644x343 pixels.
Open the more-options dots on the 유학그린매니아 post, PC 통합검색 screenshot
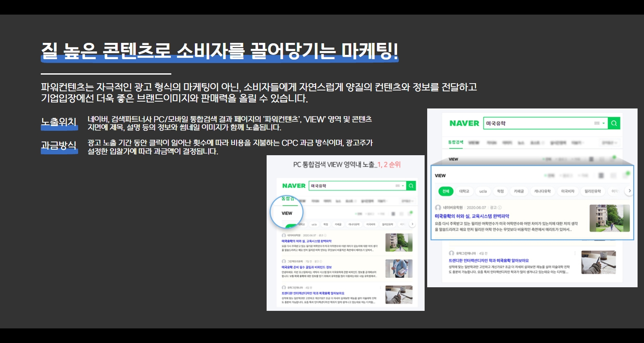(x=381, y=287)
